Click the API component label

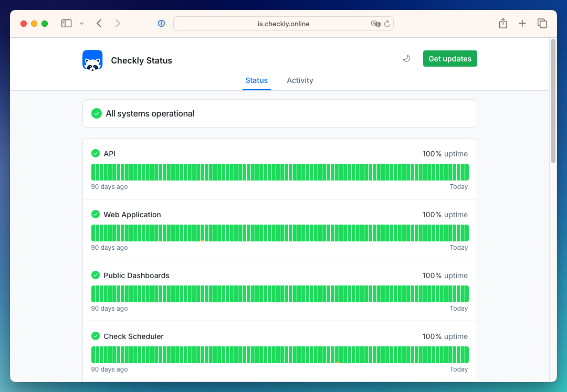point(110,154)
